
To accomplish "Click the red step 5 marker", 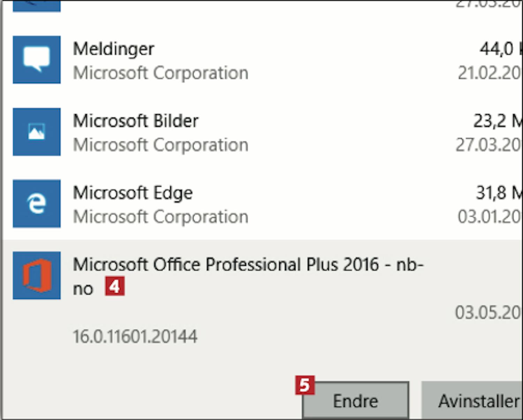I will click(305, 385).
